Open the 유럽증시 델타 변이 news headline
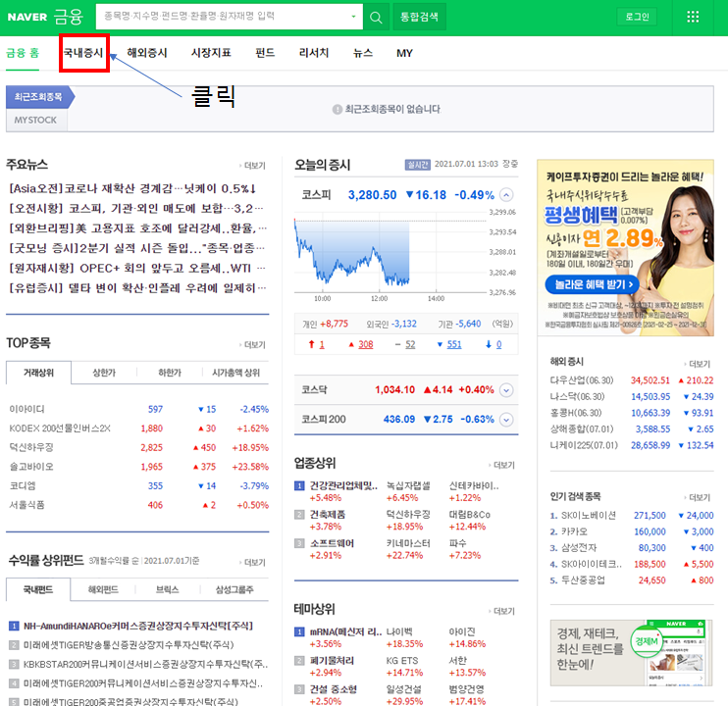This screenshot has width=728, height=706. point(138,288)
